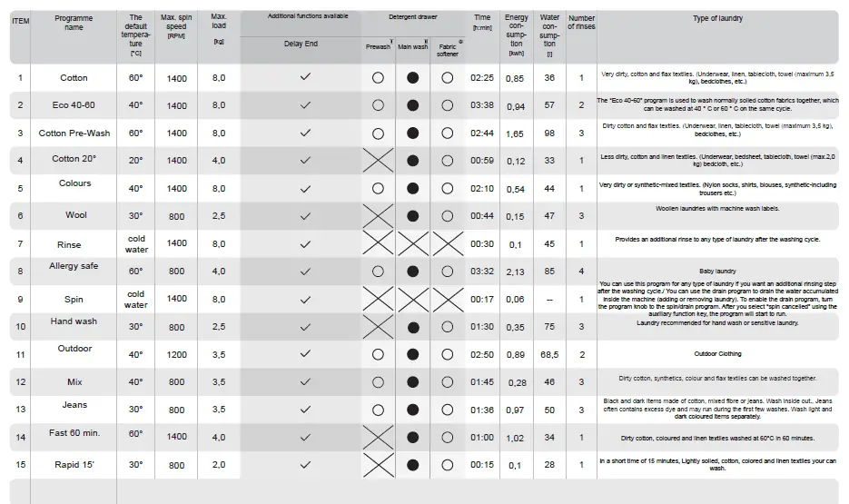Click the crossed-out Prewash icon for Cotton 20°
Screen dimensions: 849x504
click(x=378, y=161)
